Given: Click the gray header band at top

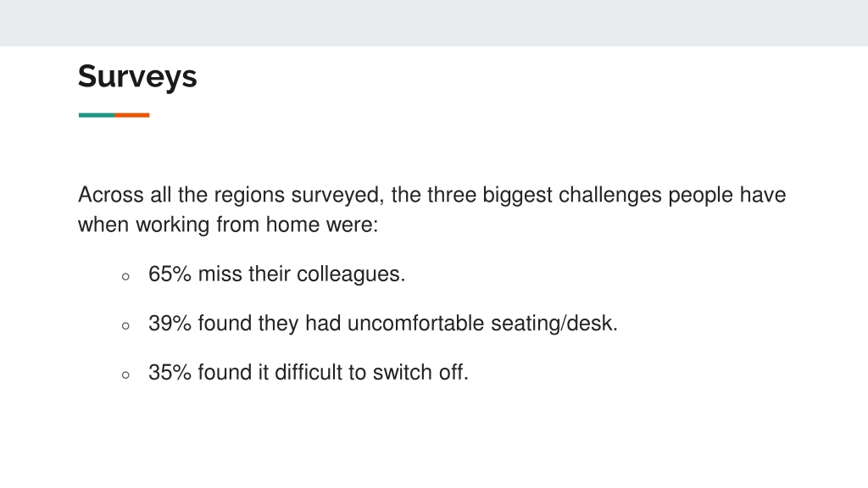Looking at the screenshot, I should point(434,23).
